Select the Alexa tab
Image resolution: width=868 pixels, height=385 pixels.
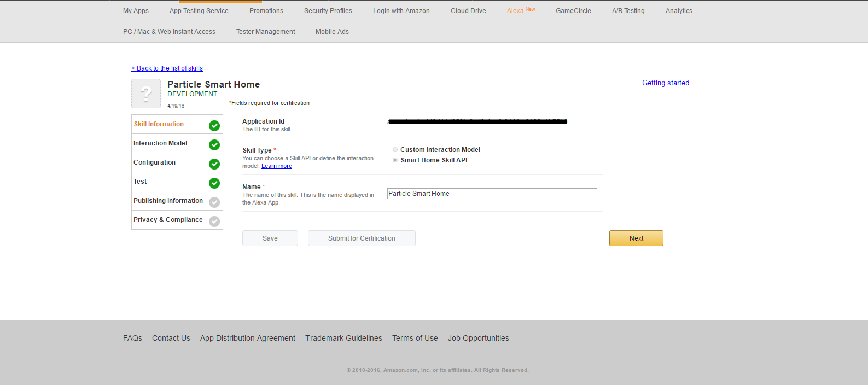click(521, 11)
